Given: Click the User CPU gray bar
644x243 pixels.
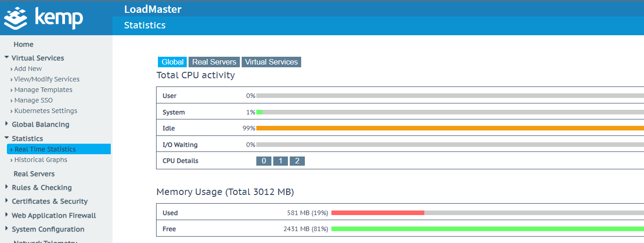Looking at the screenshot, I should tap(450, 96).
